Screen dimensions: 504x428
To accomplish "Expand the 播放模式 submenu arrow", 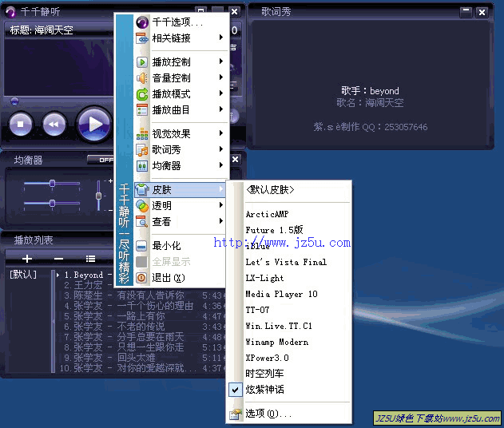I will click(x=220, y=93).
